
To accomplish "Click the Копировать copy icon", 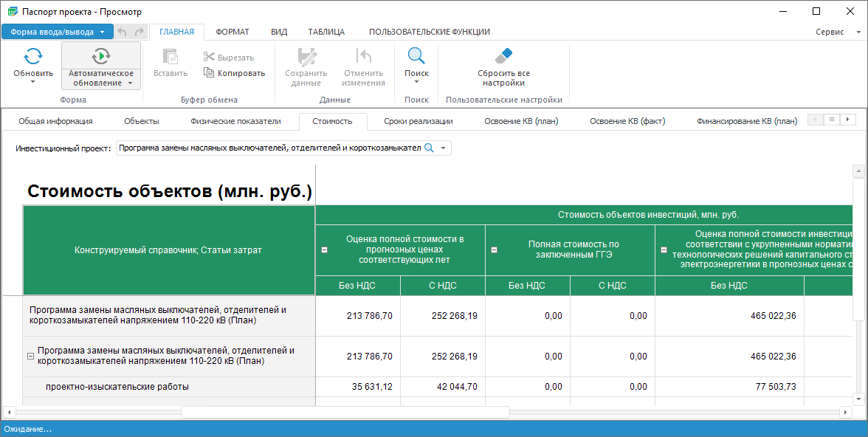I will point(209,72).
